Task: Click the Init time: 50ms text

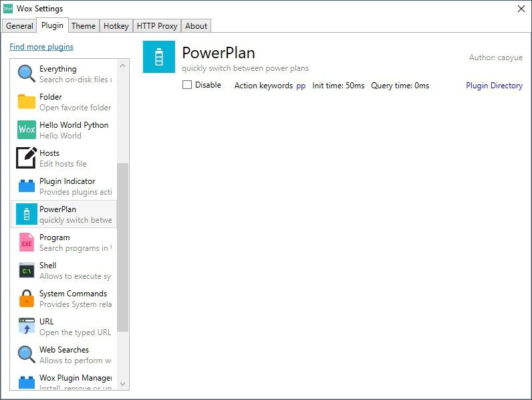Action: click(338, 86)
